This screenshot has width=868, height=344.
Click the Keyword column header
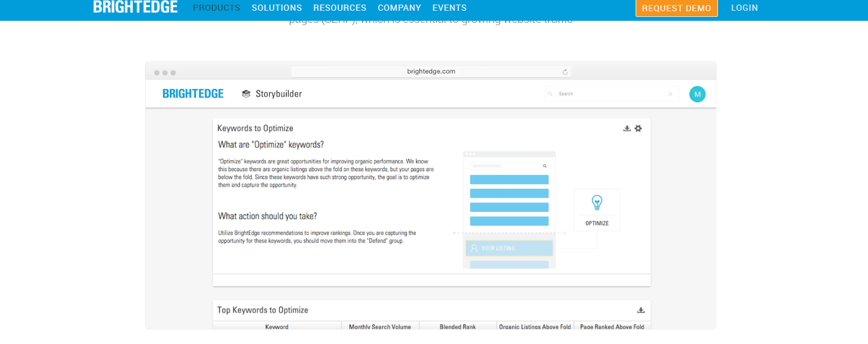(277, 327)
